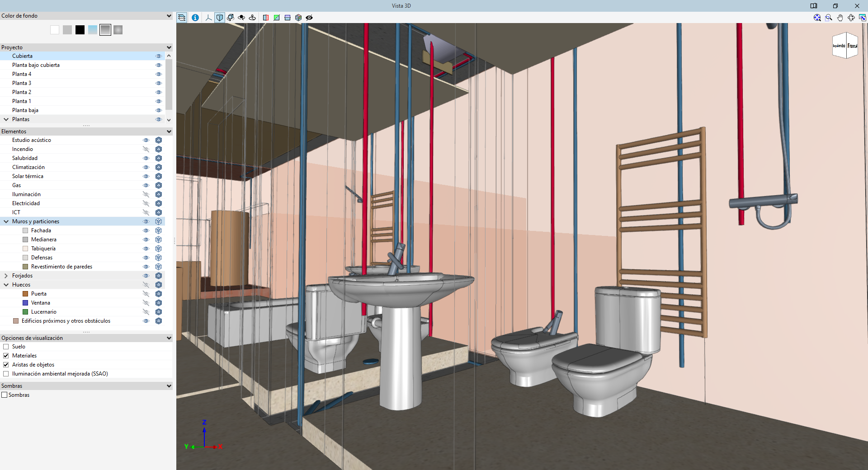The height and width of the screenshot is (470, 868).
Task: Select the hand pan tool
Action: (x=840, y=18)
